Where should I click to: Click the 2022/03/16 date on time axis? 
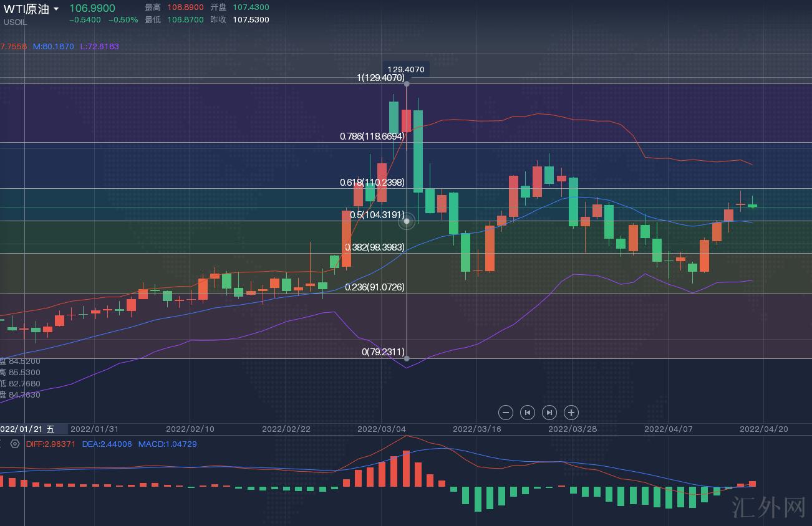pyautogui.click(x=476, y=429)
